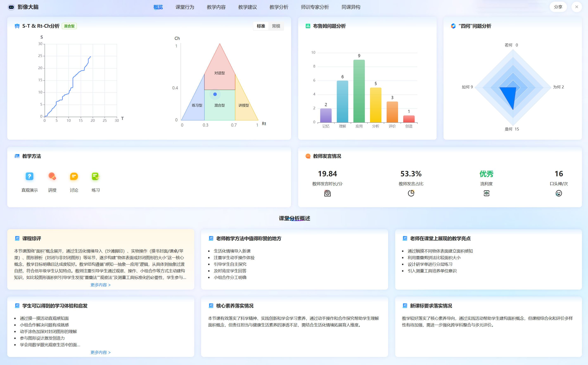Switch to the 教学建议 tab
This screenshot has height=365, width=588.
247,7
